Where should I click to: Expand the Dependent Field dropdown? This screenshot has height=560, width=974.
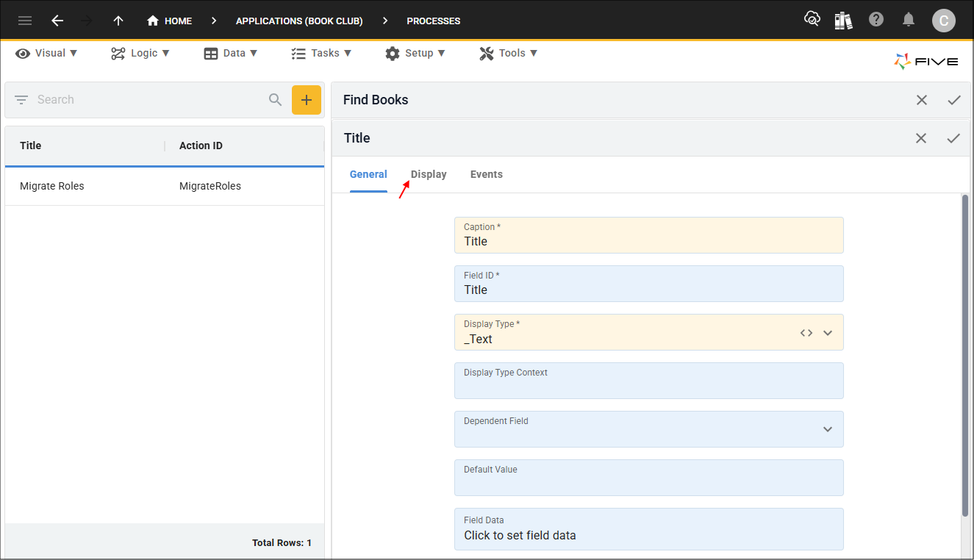828,429
